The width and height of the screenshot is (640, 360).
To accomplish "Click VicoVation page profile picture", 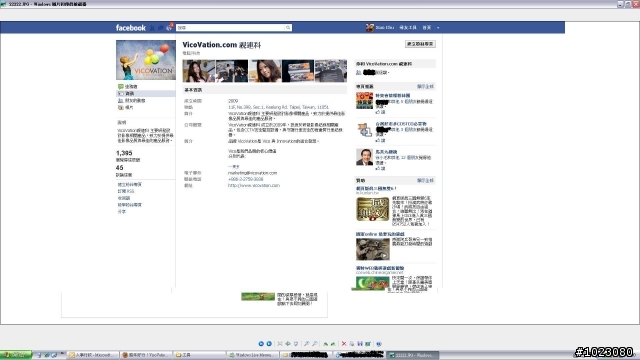I will tap(146, 60).
